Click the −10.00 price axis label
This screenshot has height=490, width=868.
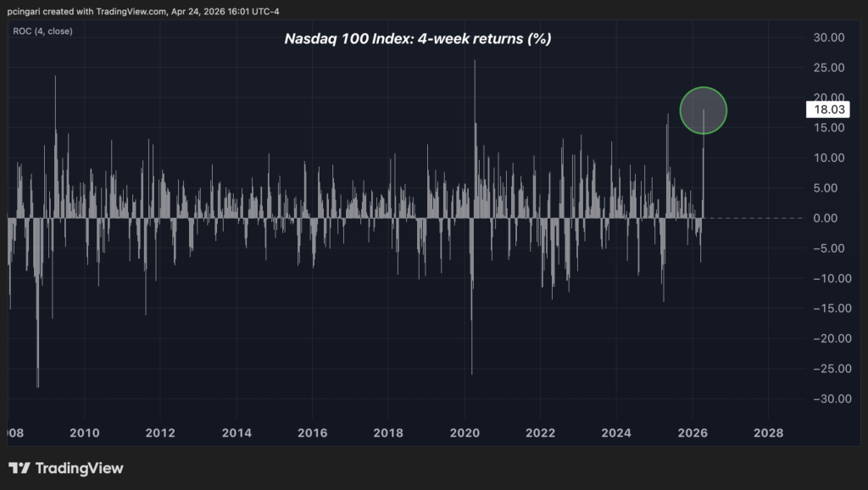tap(832, 279)
